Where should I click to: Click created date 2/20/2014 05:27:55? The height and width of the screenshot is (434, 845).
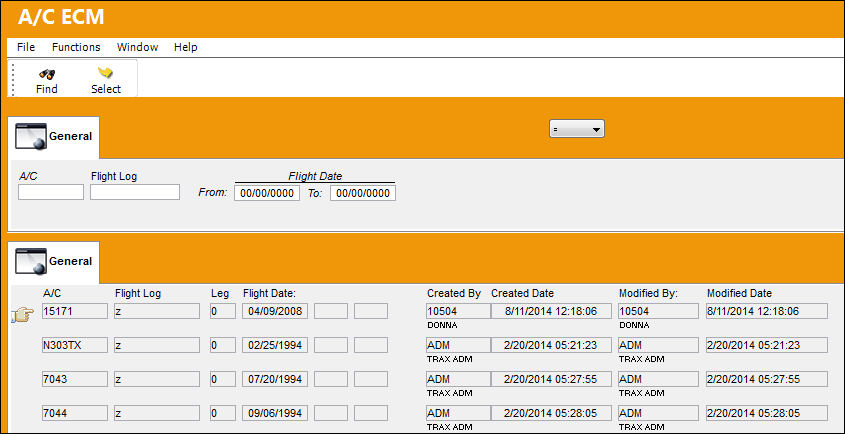coord(551,379)
